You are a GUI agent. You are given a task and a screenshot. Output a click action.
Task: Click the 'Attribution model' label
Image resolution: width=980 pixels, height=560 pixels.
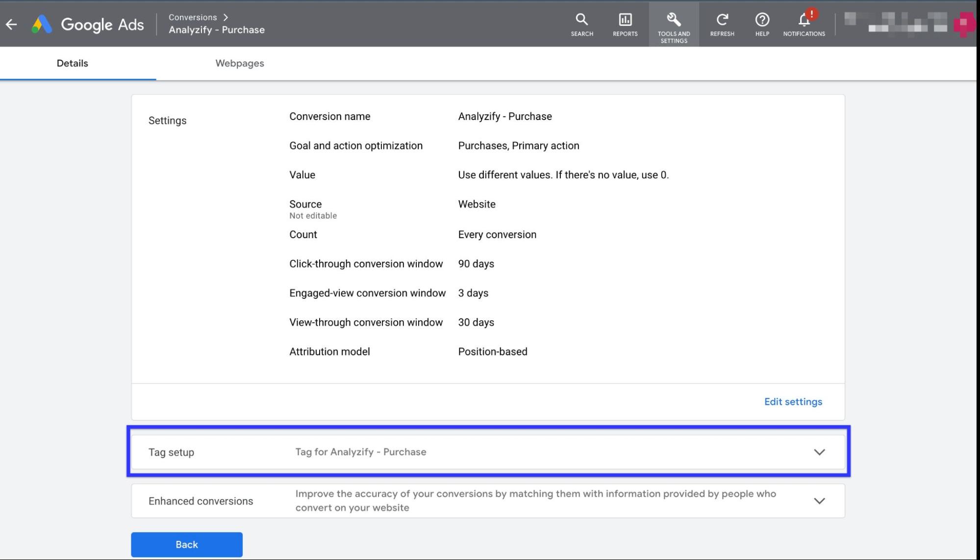pos(329,352)
